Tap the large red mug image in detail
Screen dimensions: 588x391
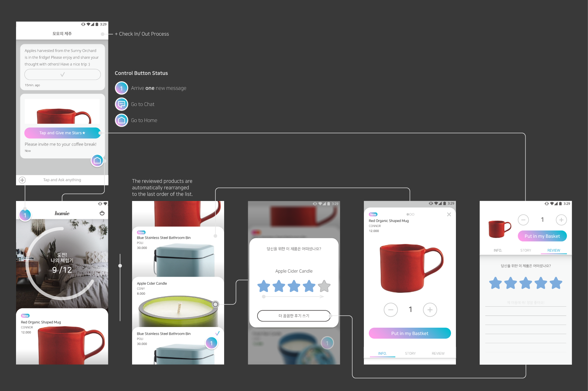411,268
